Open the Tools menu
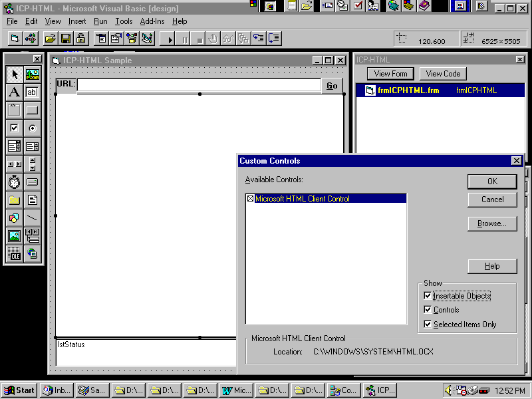This screenshot has height=399, width=532. tap(124, 21)
